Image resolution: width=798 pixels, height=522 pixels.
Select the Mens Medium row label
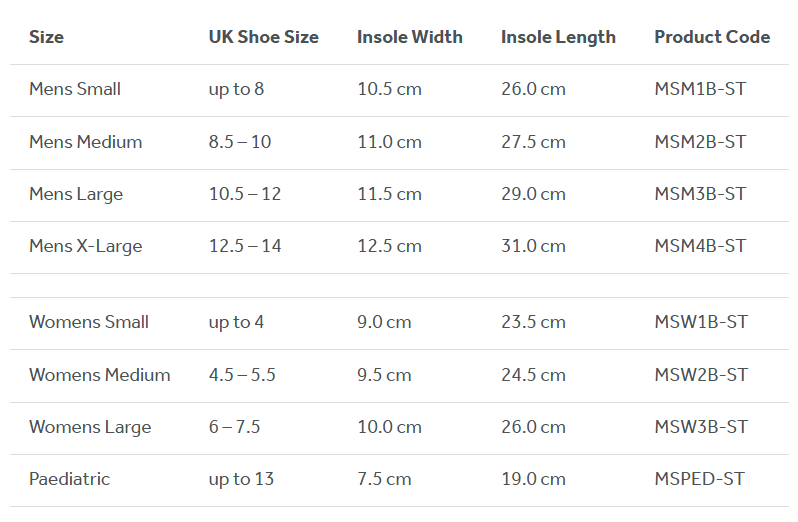pyautogui.click(x=85, y=142)
